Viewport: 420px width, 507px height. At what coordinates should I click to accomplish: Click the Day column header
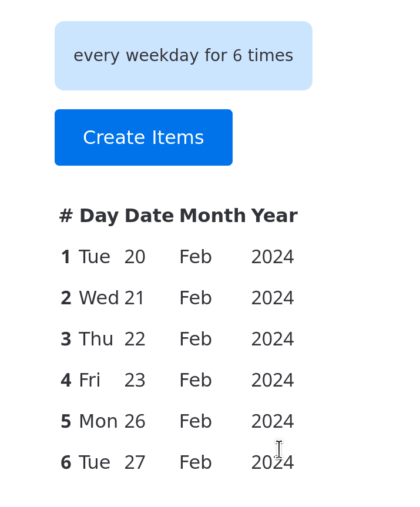(99, 216)
